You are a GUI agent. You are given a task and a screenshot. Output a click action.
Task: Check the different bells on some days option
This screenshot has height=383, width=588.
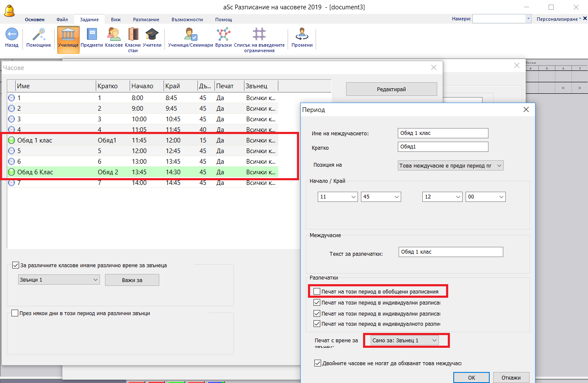(15, 313)
